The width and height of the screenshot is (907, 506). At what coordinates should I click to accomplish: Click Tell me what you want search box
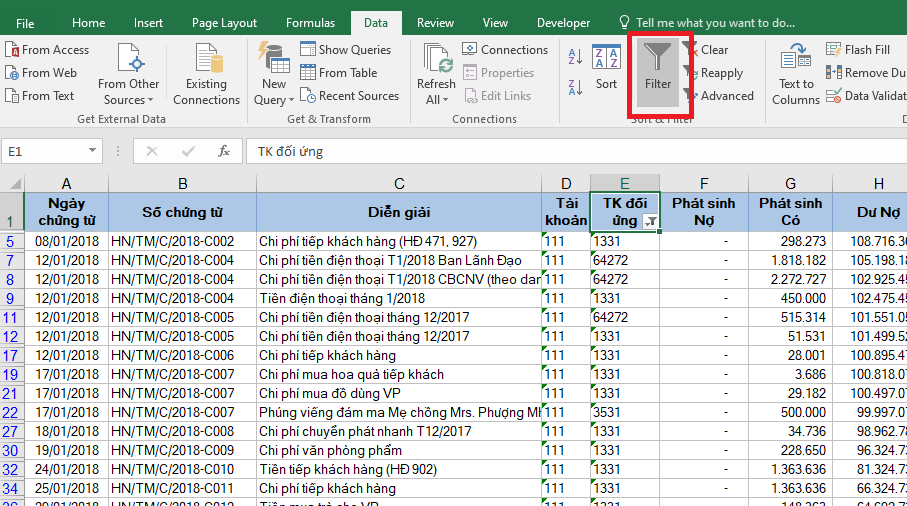point(714,23)
